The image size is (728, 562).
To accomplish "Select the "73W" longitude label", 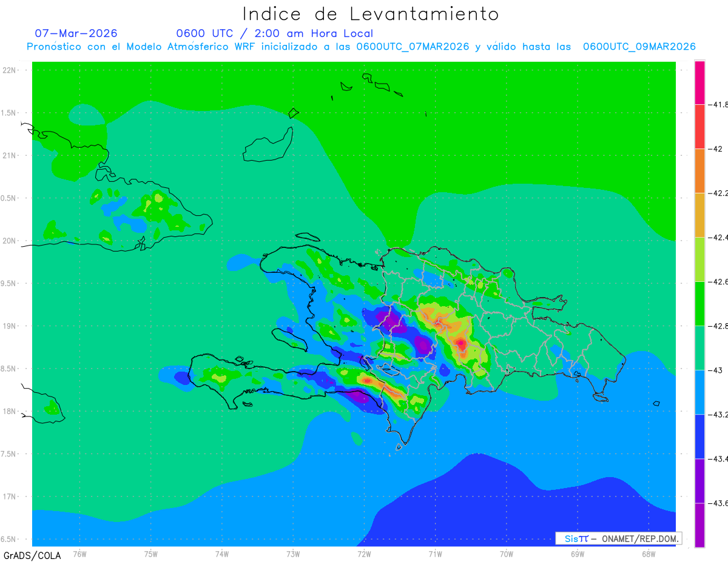I will [x=293, y=554].
